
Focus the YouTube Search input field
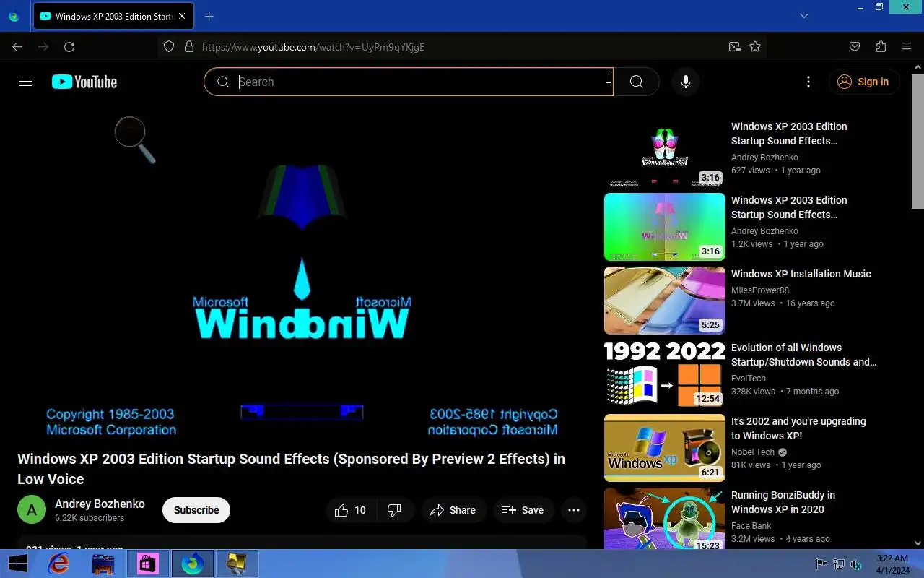[409, 82]
